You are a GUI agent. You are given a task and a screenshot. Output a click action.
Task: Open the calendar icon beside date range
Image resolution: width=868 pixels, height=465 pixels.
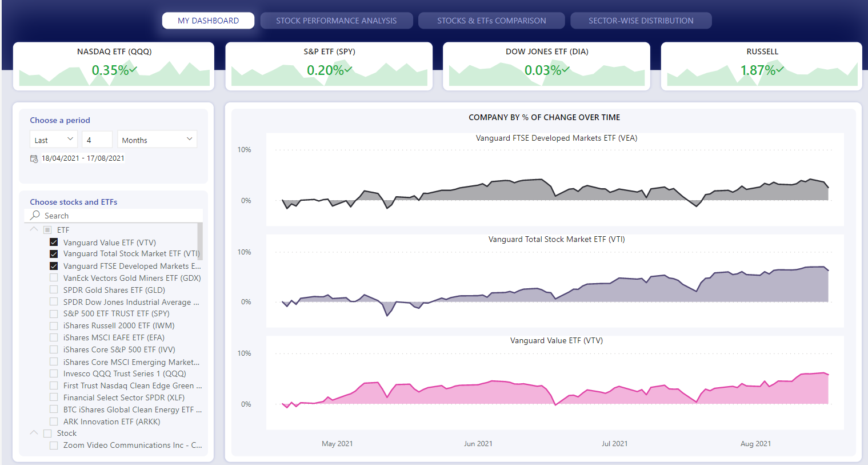tap(34, 158)
